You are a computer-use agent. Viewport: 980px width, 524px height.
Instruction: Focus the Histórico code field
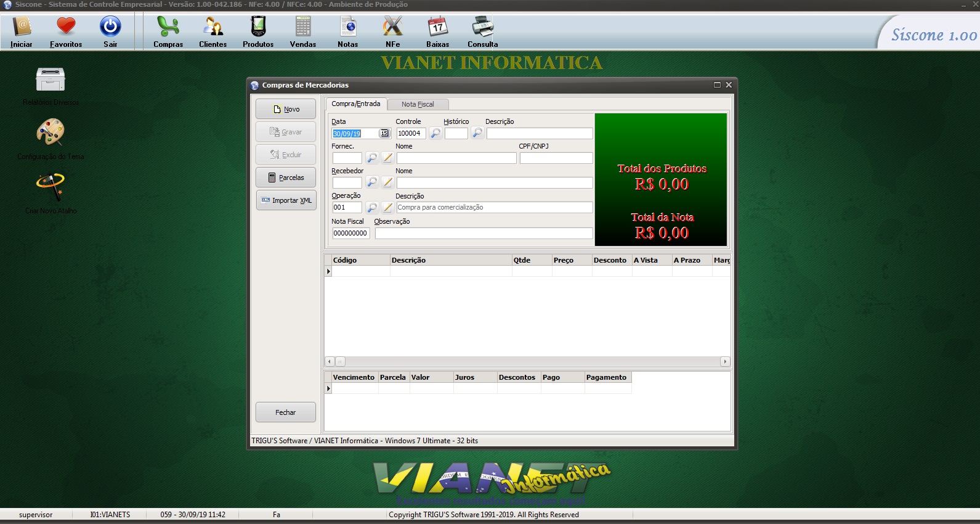coord(456,133)
